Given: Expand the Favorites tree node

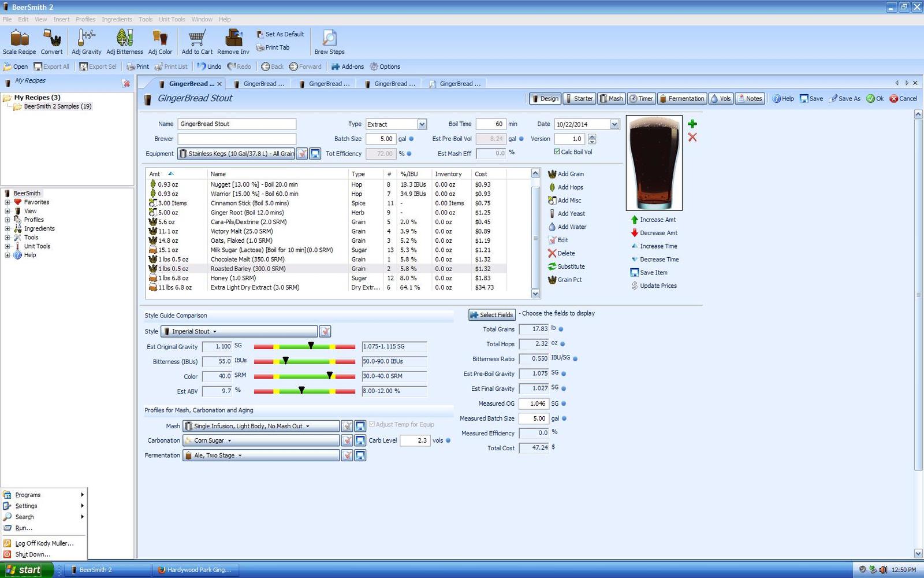Looking at the screenshot, I should pyautogui.click(x=8, y=202).
